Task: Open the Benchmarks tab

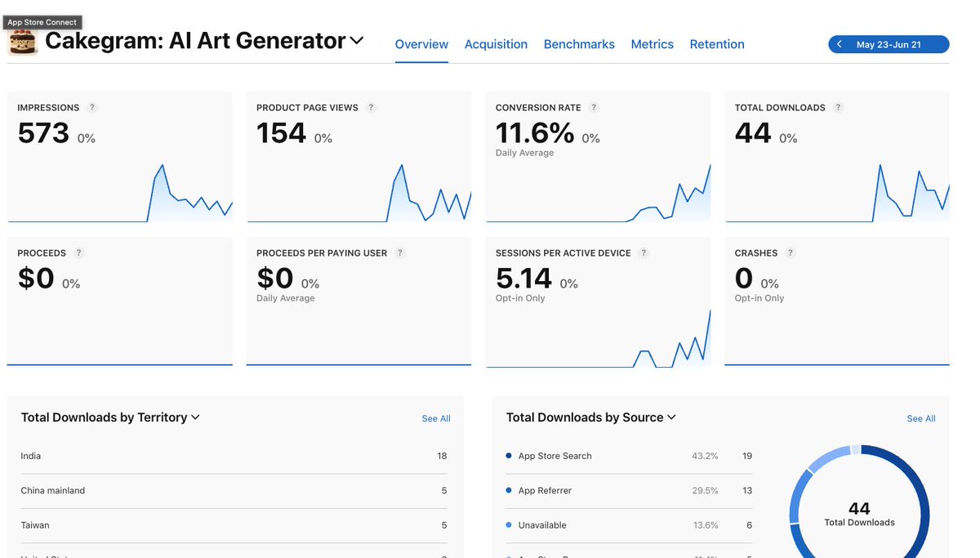Action: pyautogui.click(x=579, y=44)
